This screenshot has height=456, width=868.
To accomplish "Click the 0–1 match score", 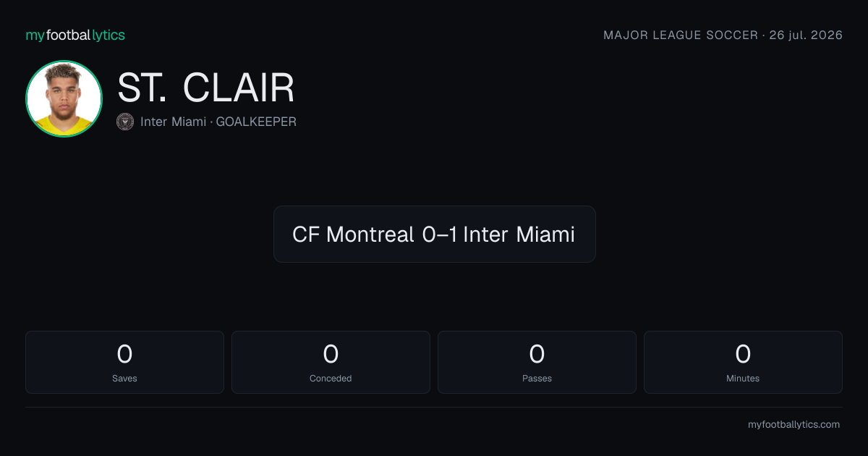I will [x=439, y=235].
